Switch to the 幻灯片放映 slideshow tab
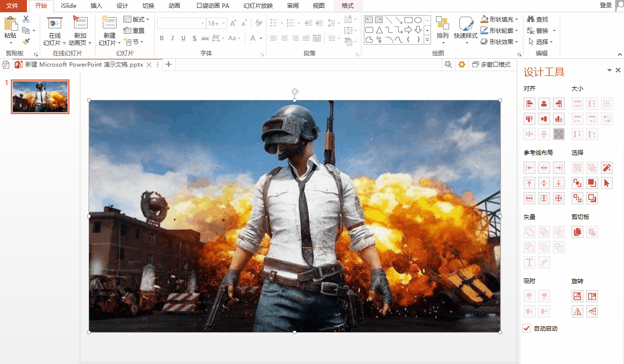This screenshot has height=364, width=624. pos(258,5)
